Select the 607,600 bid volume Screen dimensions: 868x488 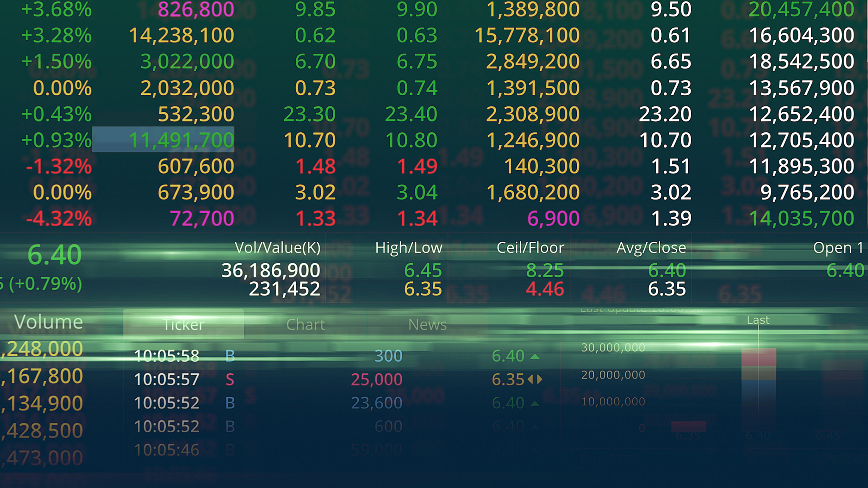click(196, 166)
